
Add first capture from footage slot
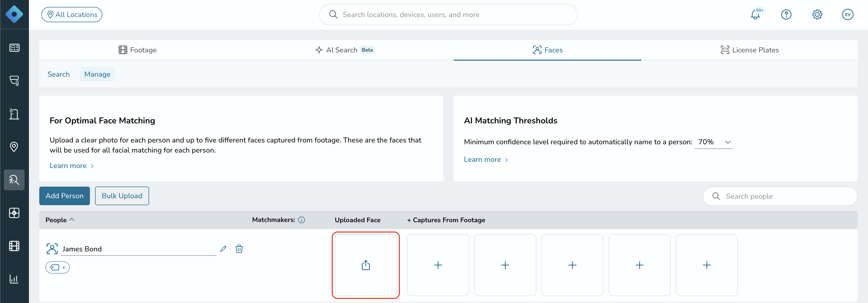point(438,265)
